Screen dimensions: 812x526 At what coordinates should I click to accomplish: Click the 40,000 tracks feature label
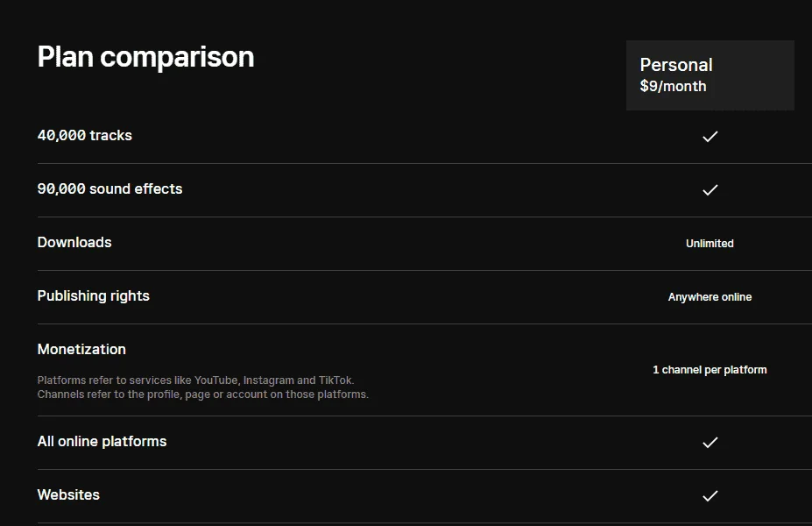[84, 135]
